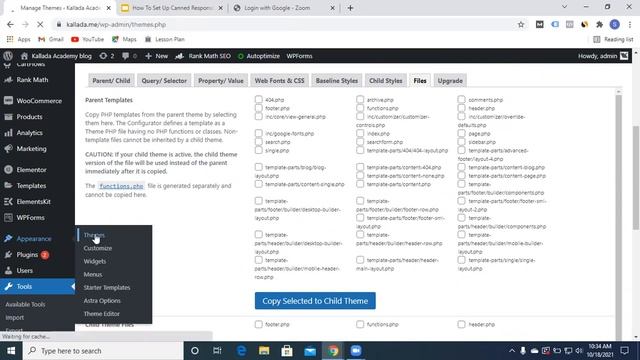This screenshot has height=360, width=640.
Task: Switch to the Property/ Value tab
Action: pyautogui.click(x=221, y=81)
